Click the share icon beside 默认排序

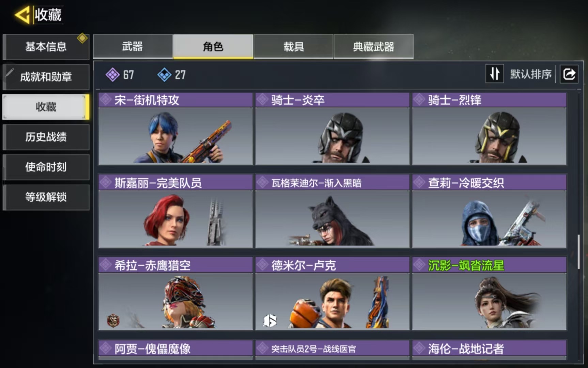pos(569,74)
